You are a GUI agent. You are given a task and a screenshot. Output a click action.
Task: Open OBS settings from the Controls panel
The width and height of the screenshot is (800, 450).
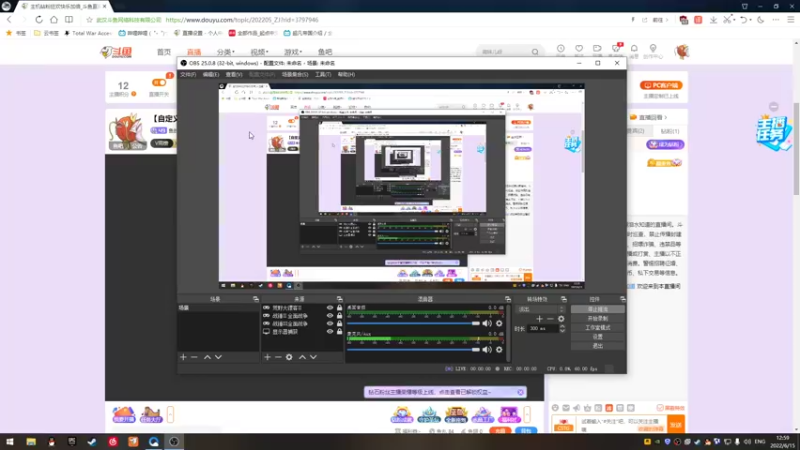[597, 337]
